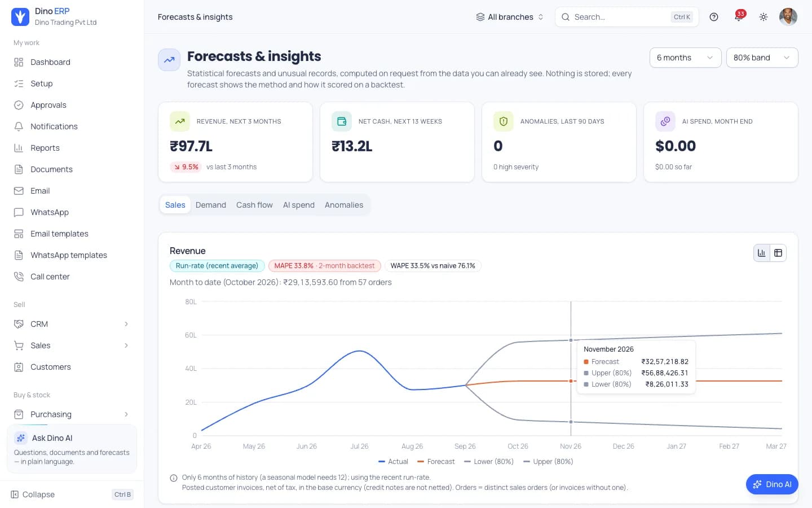Open Call center in sidebar
Screen dimensions: 812x508
tap(72, 277)
